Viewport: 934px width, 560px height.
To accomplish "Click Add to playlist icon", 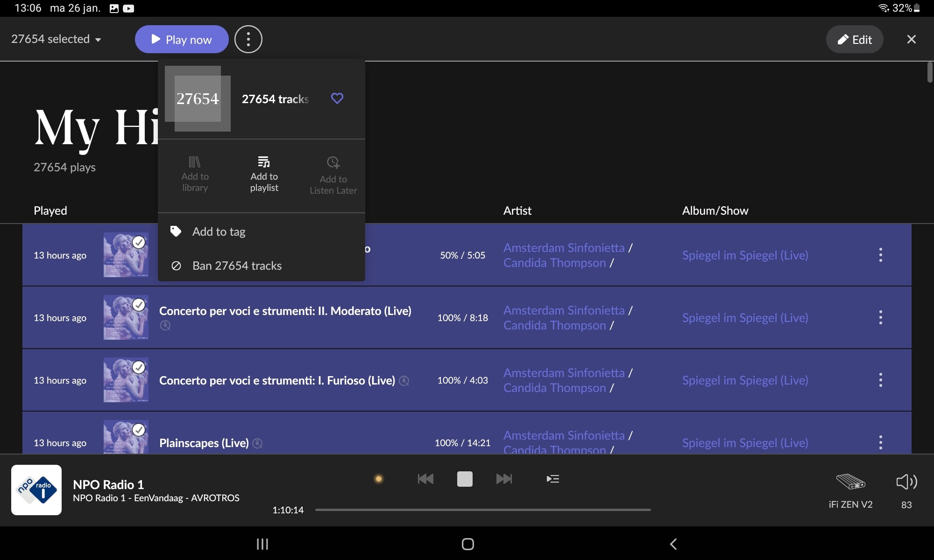I will [x=264, y=163].
